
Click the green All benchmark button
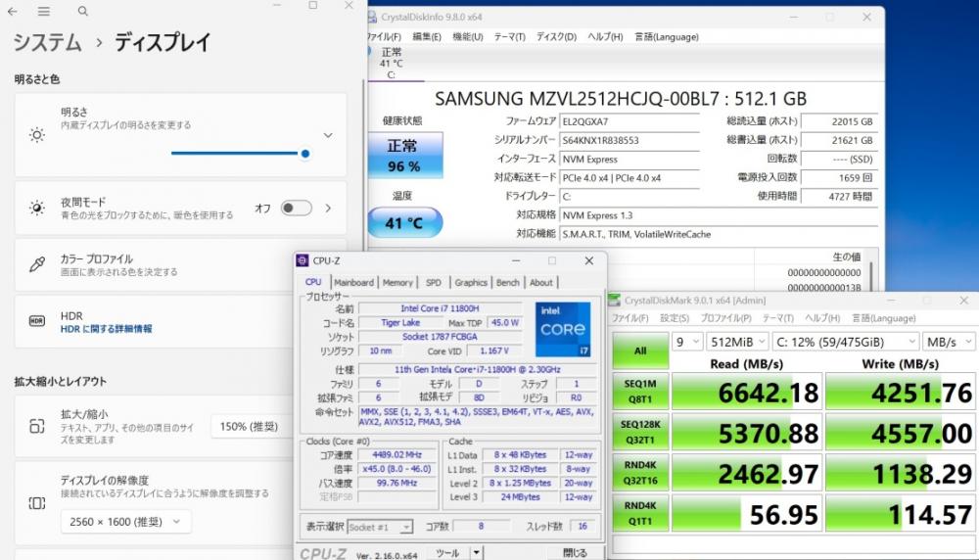click(x=640, y=350)
